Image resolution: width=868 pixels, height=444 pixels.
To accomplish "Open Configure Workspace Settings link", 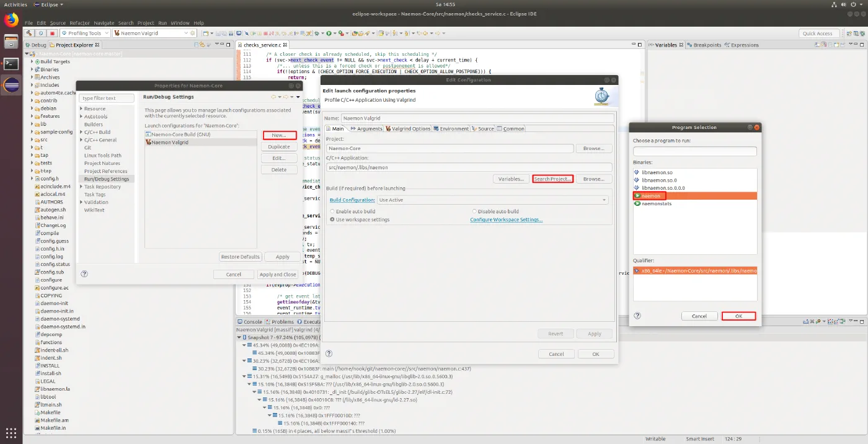I will click(x=506, y=220).
